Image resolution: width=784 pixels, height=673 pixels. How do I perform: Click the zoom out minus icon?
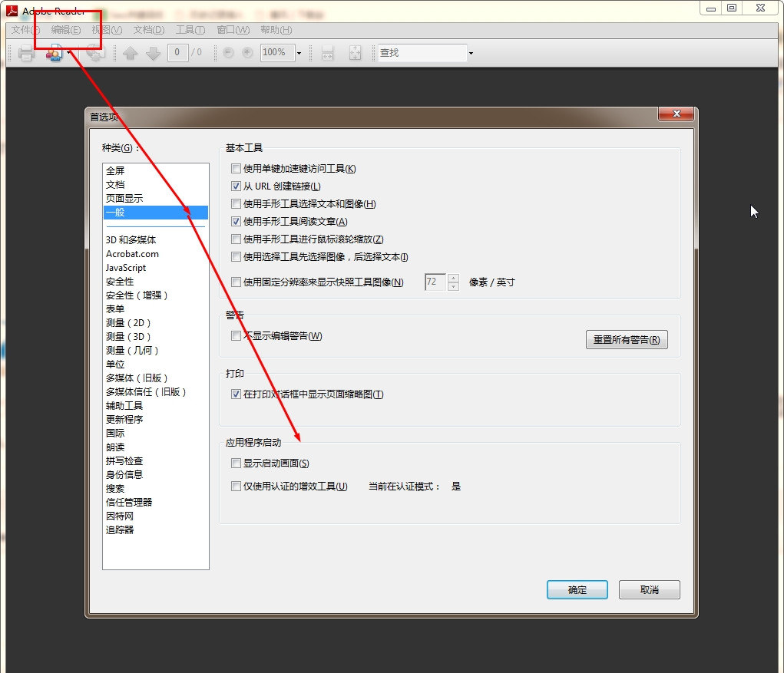[228, 52]
